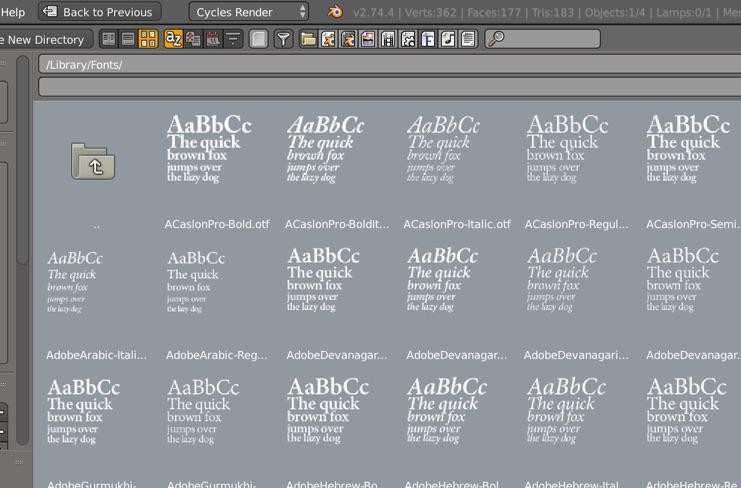Select thumbnail display mode icon
741x488 pixels.
click(148, 39)
